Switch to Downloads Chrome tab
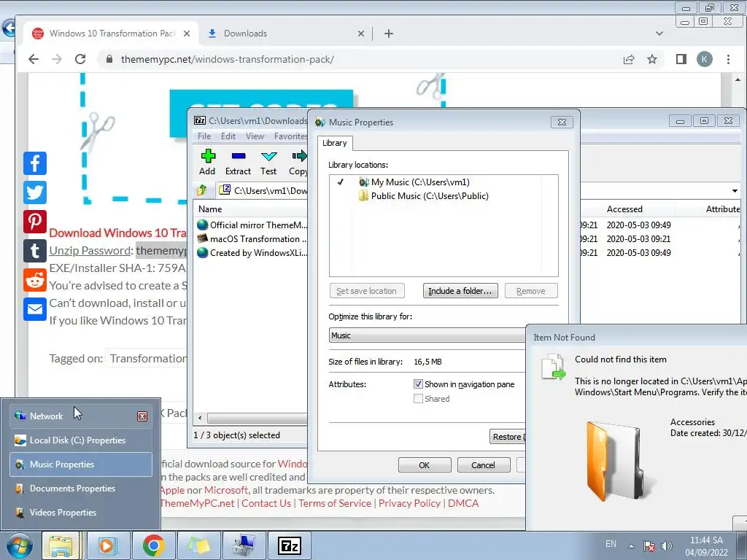 point(285,34)
